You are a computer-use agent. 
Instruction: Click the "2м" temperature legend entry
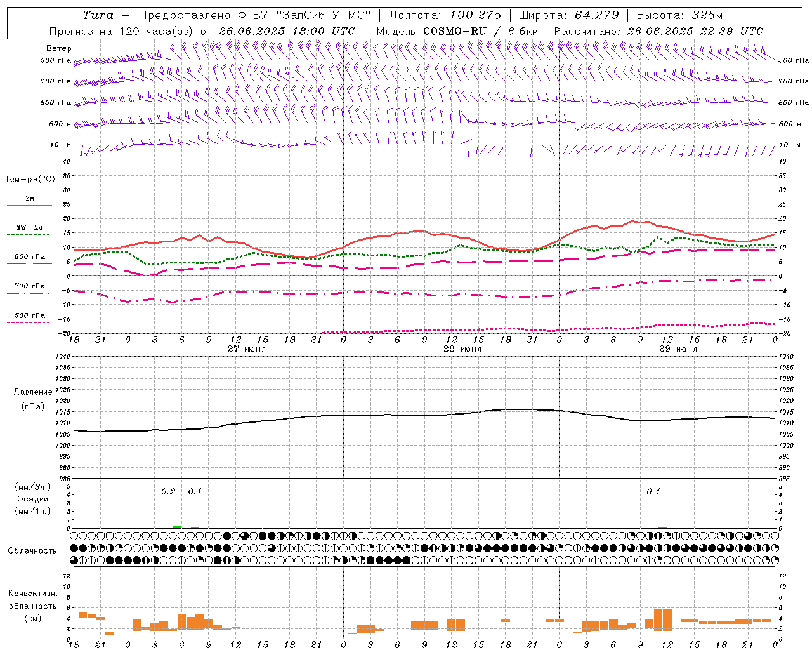[x=29, y=199]
